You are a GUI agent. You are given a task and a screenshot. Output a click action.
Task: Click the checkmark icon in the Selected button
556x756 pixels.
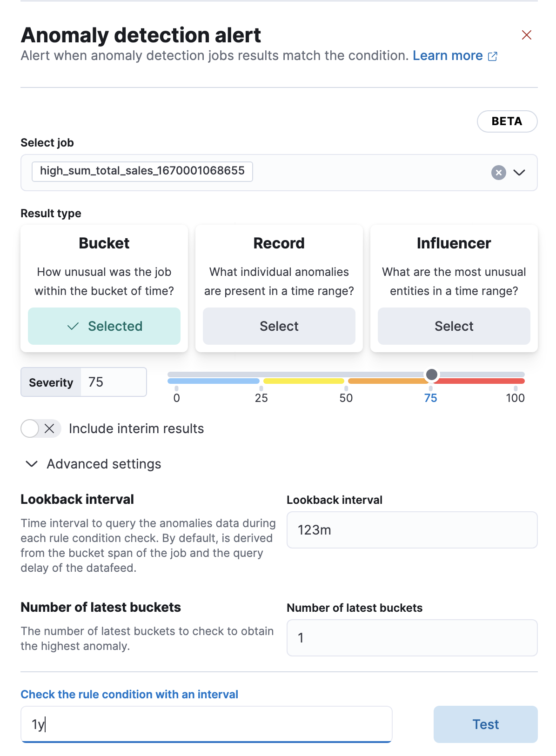(x=74, y=326)
